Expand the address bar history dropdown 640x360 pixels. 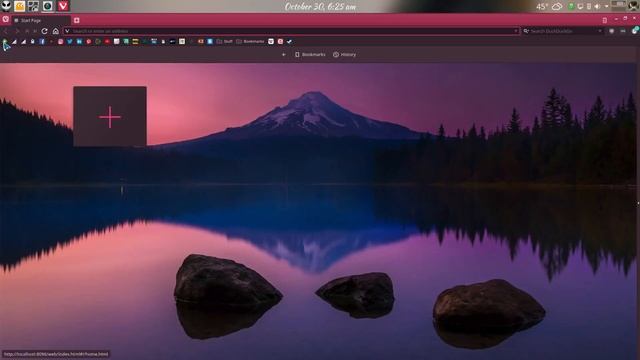click(516, 31)
